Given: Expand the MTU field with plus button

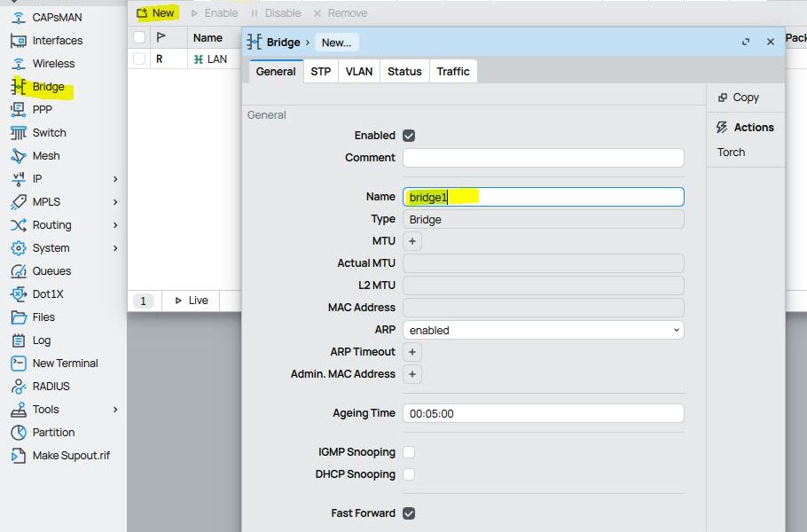Looking at the screenshot, I should click(x=411, y=241).
